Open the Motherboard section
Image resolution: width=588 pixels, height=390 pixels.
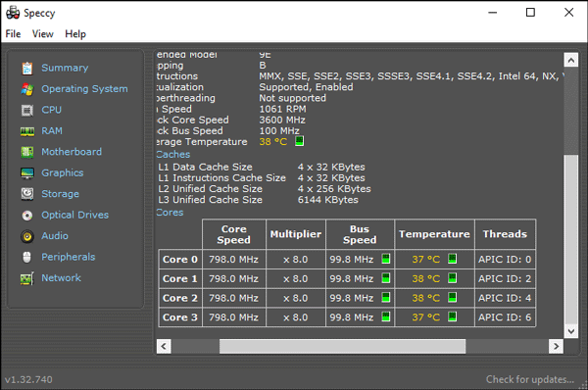pyautogui.click(x=72, y=152)
